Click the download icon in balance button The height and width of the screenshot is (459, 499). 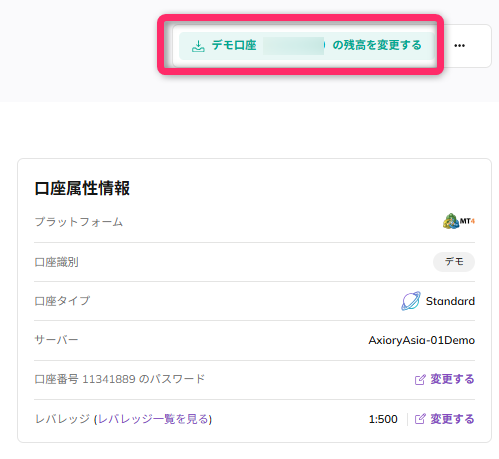click(198, 46)
